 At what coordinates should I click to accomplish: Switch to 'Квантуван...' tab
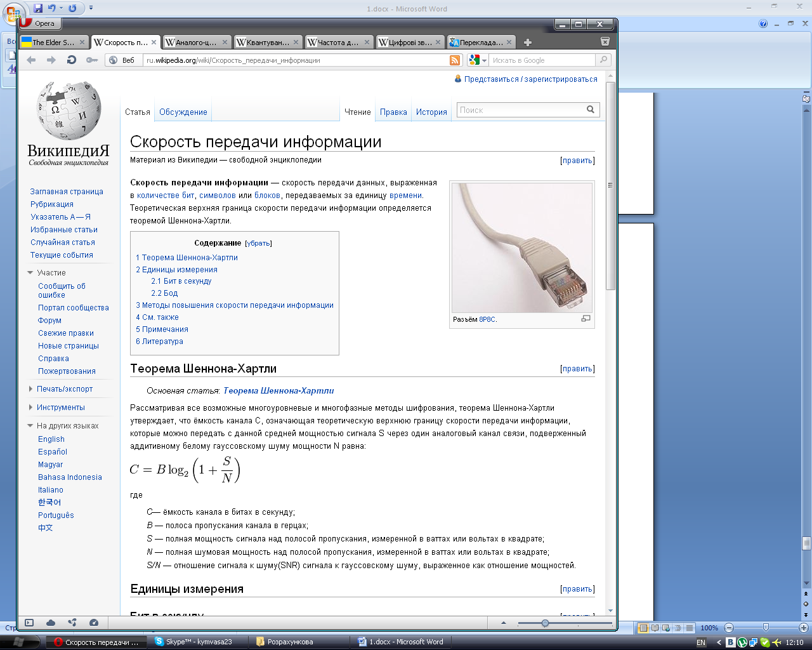pos(268,43)
